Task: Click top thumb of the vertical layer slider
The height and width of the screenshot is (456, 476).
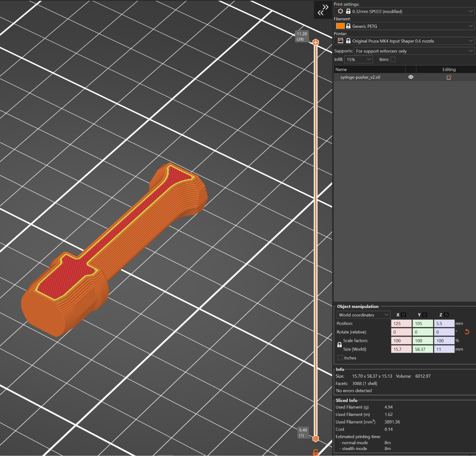Action: coord(316,42)
